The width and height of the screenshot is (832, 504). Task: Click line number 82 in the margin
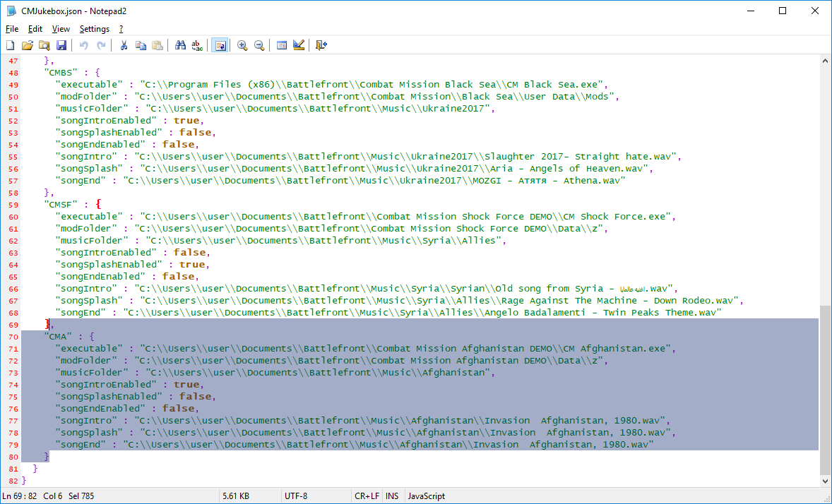tap(13, 481)
